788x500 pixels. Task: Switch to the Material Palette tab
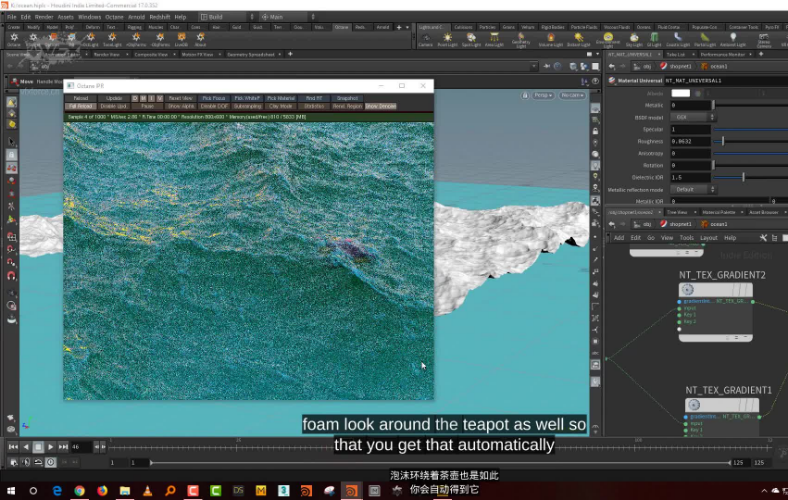point(721,212)
